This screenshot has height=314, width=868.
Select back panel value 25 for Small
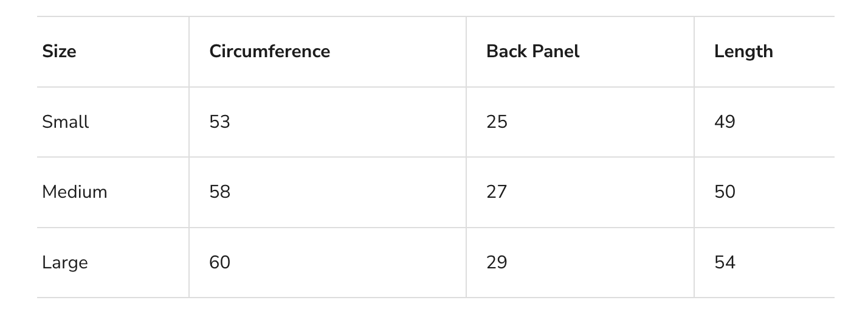tap(497, 122)
